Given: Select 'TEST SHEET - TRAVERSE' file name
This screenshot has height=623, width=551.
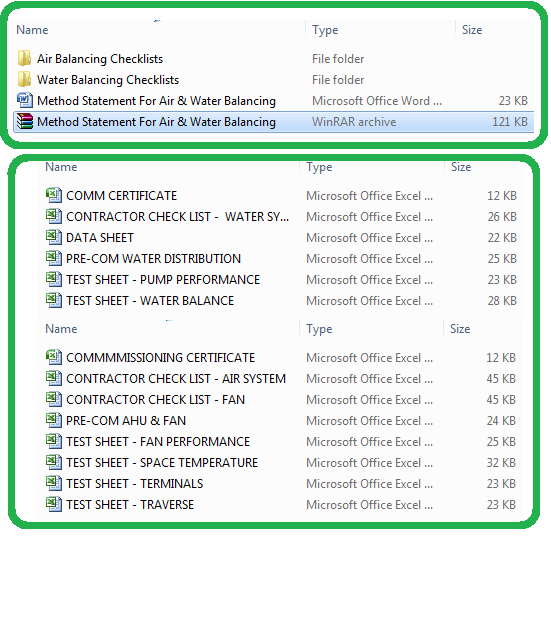Looking at the screenshot, I should [x=130, y=505].
